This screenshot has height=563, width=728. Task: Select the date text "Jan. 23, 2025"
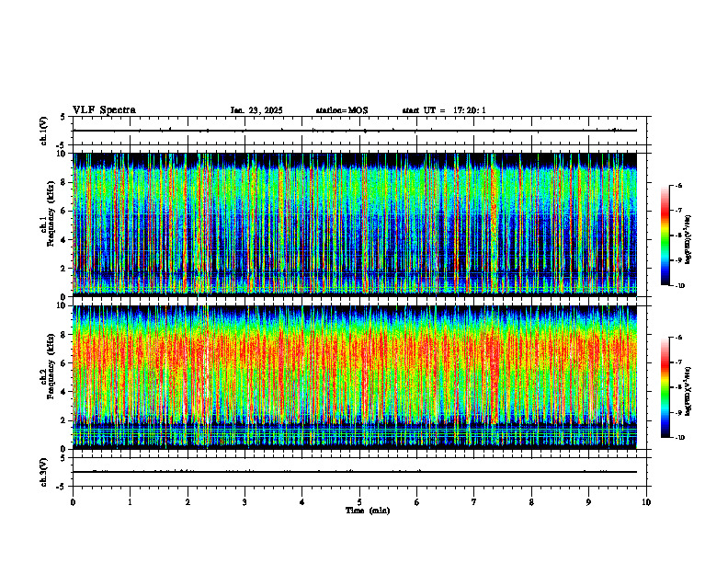[x=256, y=110]
